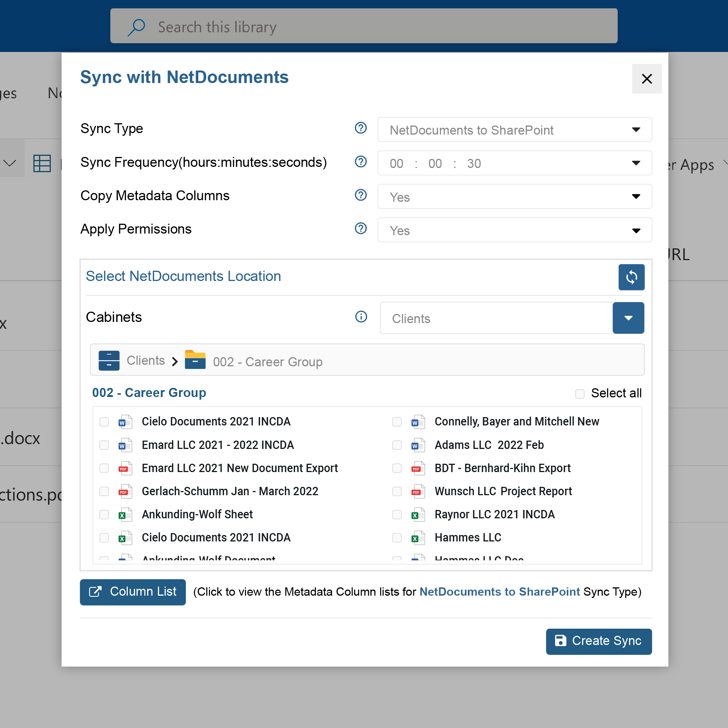Click the Connelly, Bayer and Mitchell New name
Image resolution: width=728 pixels, height=728 pixels.
pos(517,422)
